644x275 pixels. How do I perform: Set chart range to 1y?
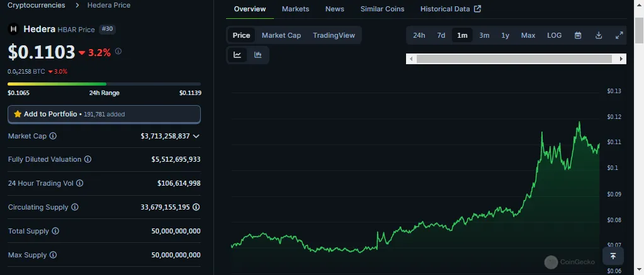[x=505, y=35]
